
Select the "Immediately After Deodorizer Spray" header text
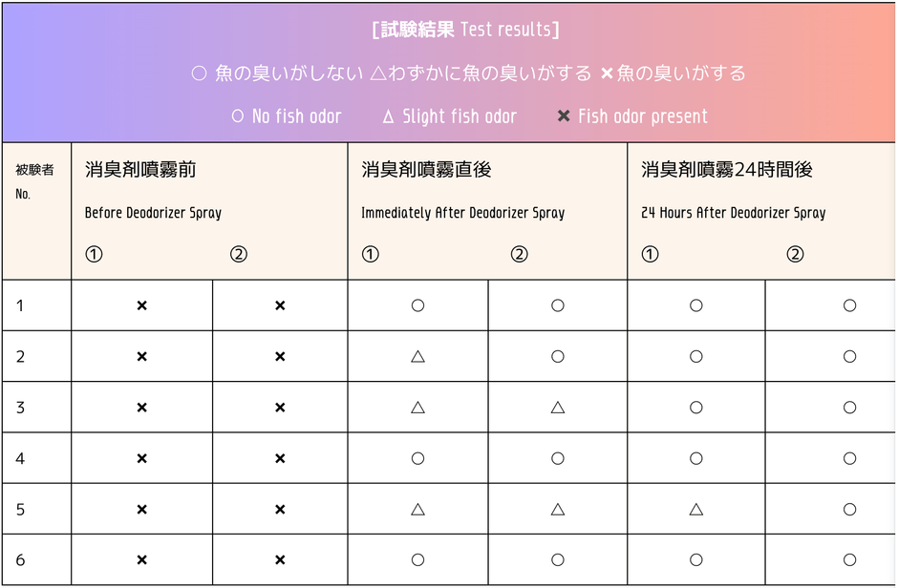click(x=462, y=213)
